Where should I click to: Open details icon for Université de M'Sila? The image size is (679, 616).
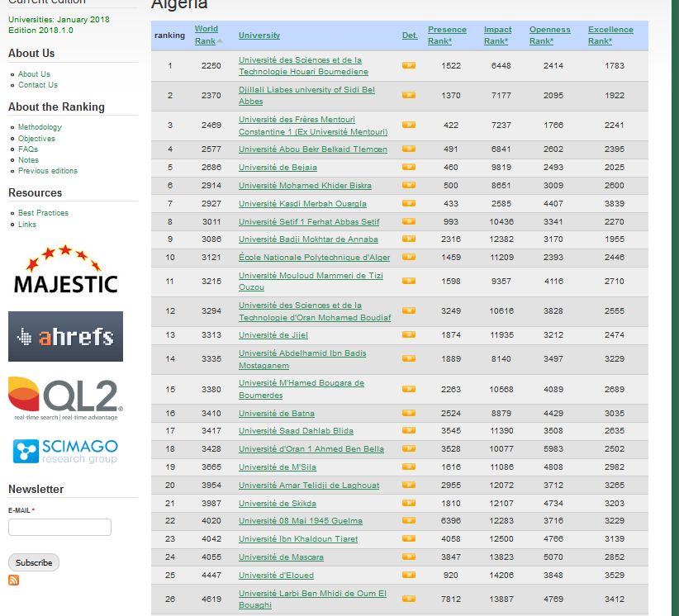coord(408,467)
